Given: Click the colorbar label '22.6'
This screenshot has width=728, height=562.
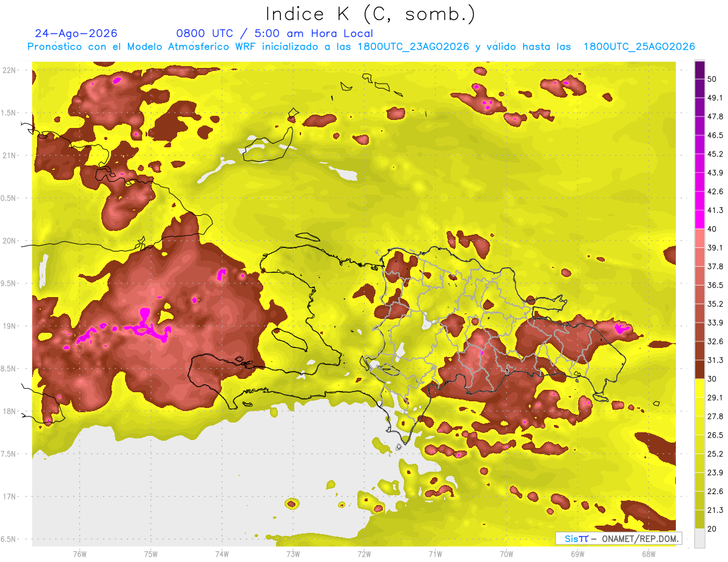Looking at the screenshot, I should click(715, 492).
